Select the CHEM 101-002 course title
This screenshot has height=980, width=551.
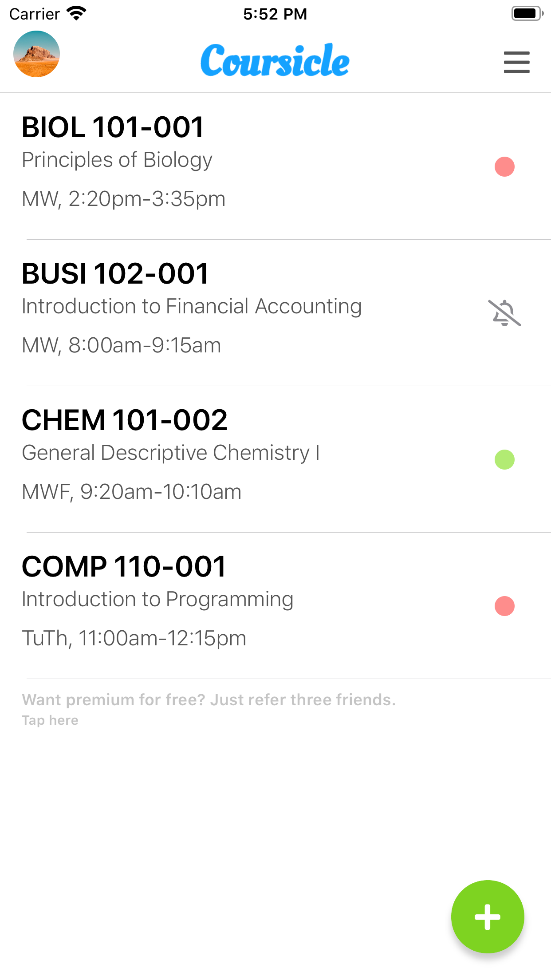point(125,420)
